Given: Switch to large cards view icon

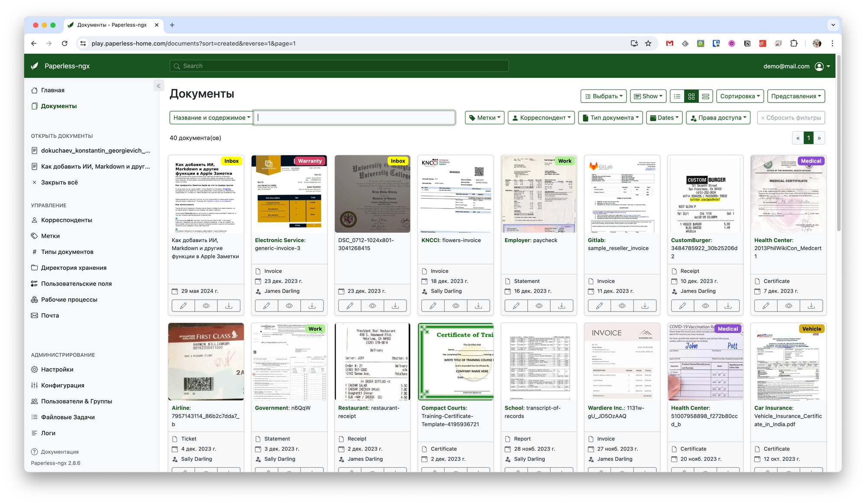Looking at the screenshot, I should click(705, 96).
